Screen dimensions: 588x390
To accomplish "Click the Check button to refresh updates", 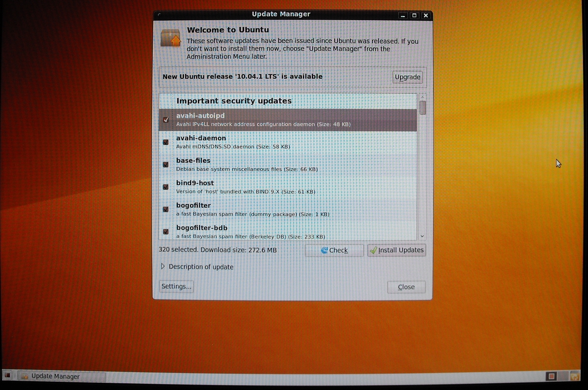I will click(x=334, y=251).
